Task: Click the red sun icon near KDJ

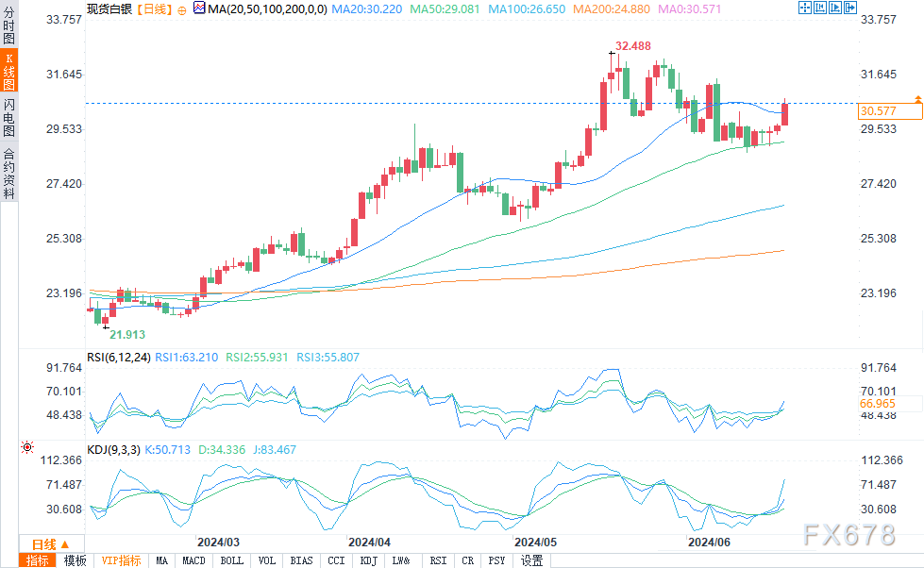Action: point(27,447)
